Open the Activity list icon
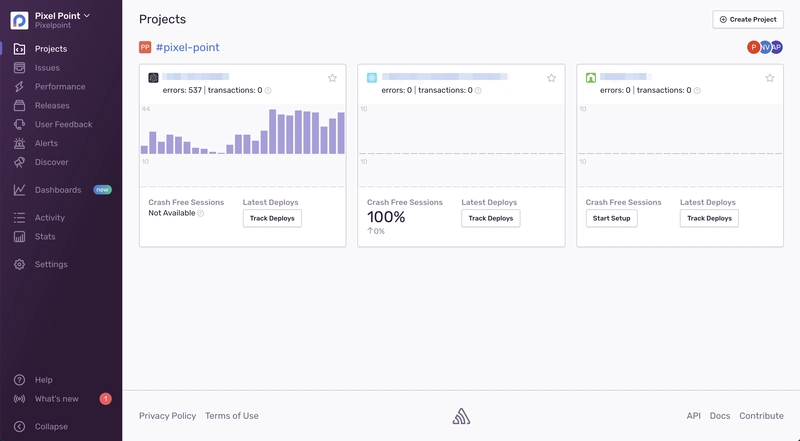 [19, 217]
